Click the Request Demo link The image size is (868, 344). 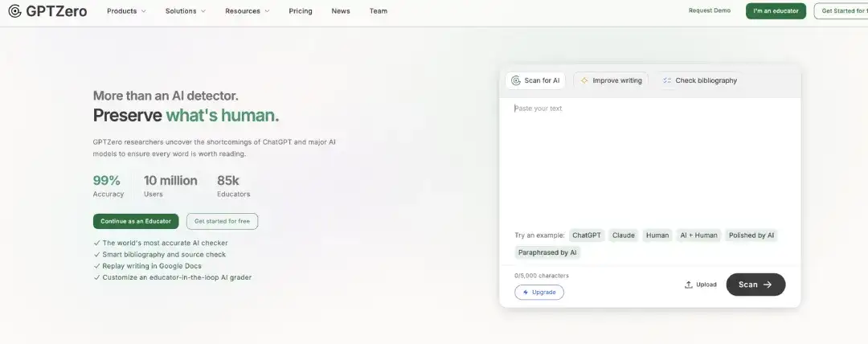coord(710,10)
